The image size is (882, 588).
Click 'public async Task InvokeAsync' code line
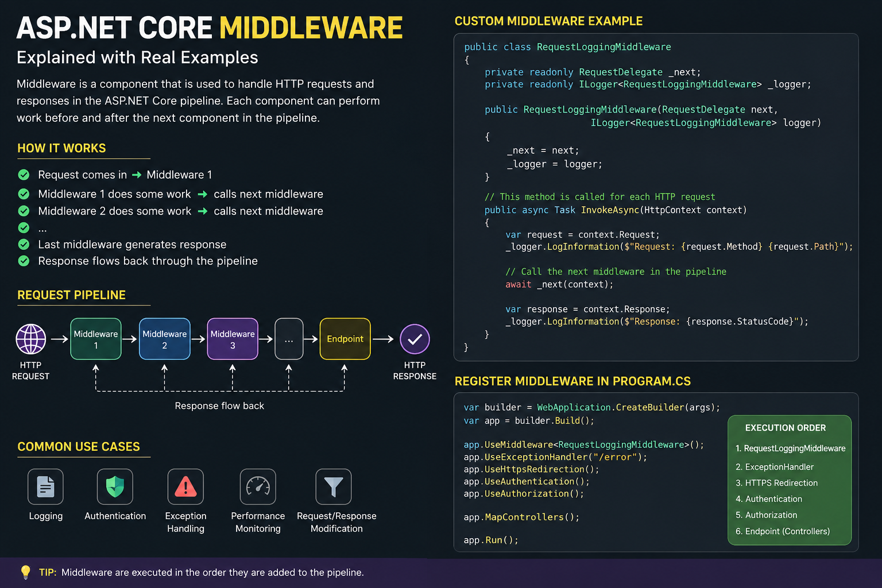click(x=616, y=210)
